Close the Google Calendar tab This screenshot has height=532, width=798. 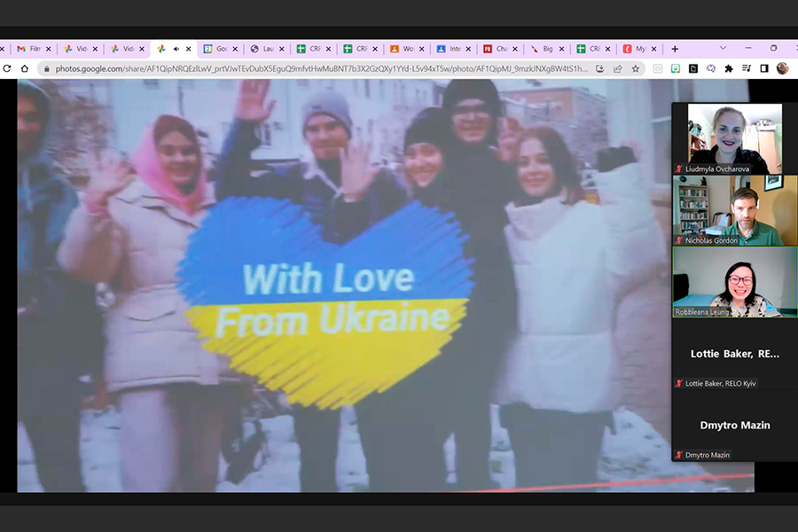point(235,49)
